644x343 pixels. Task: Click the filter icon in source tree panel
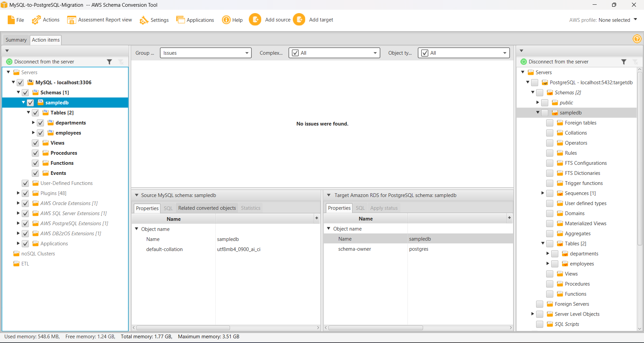click(110, 62)
